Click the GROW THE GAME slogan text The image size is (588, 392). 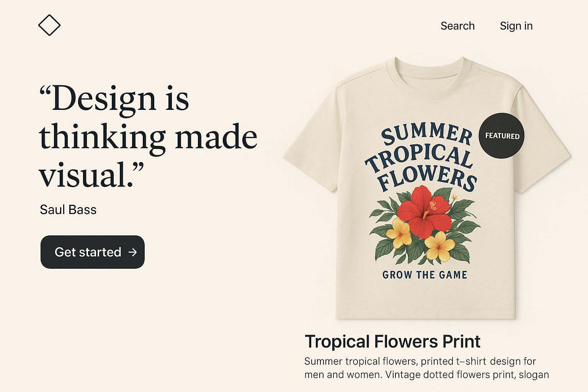pyautogui.click(x=425, y=275)
